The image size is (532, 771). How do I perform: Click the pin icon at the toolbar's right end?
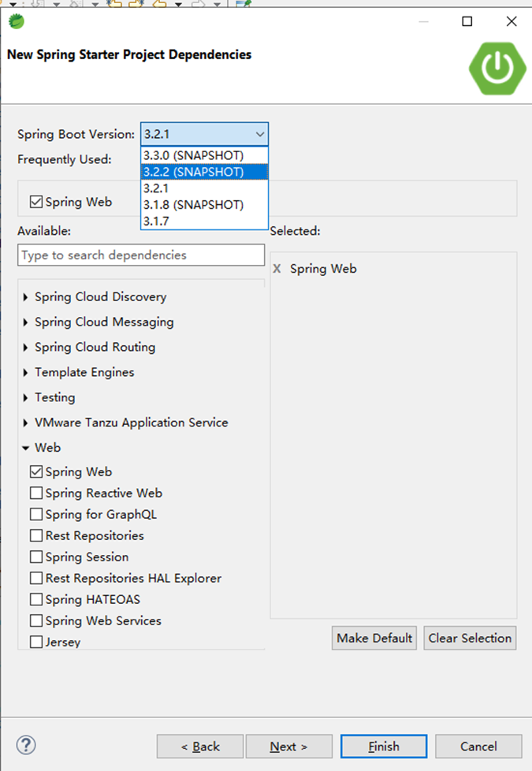coord(246,5)
